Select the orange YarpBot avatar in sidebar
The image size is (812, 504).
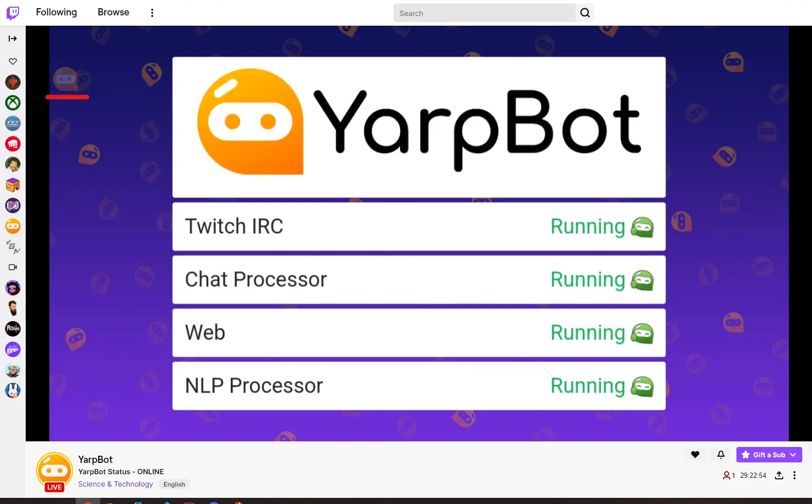tap(13, 226)
